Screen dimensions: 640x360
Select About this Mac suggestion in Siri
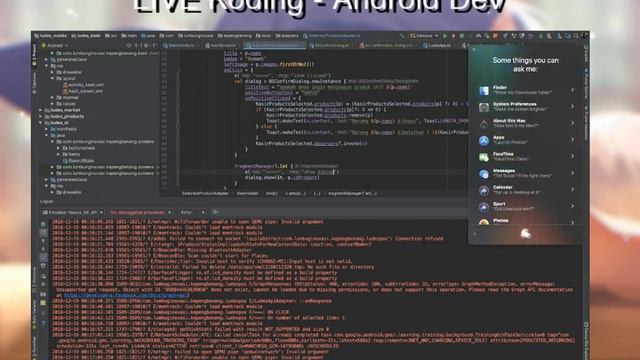[526, 124]
